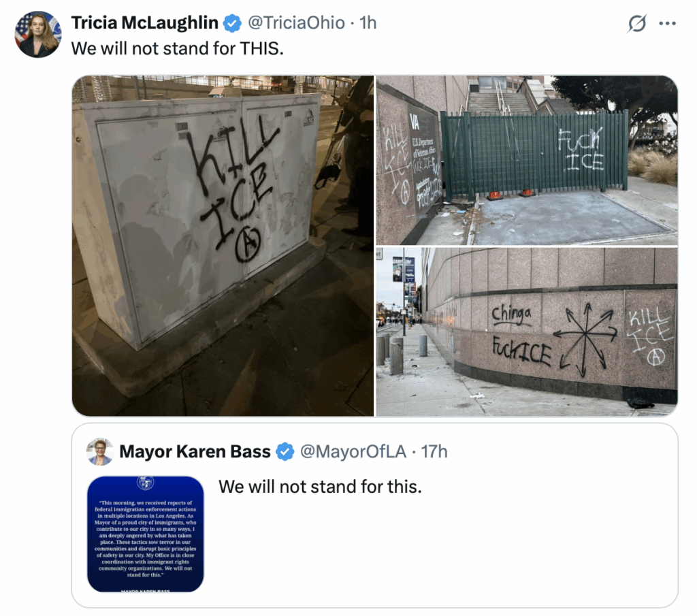Click the 17h quoted tweet timestamp
This screenshot has width=697, height=616.
(434, 451)
